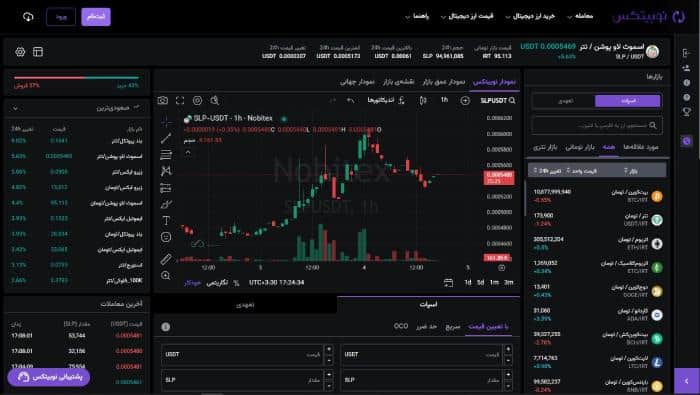Add a symbol to compare (plus icon)
The width and height of the screenshot is (700, 395).
[465, 100]
